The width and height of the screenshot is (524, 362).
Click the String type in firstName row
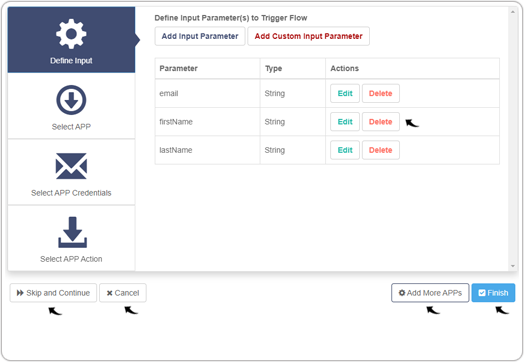tap(275, 122)
